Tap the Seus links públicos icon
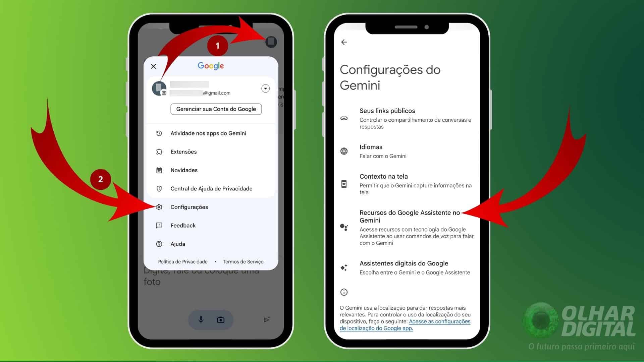The height and width of the screenshot is (362, 644). click(344, 118)
